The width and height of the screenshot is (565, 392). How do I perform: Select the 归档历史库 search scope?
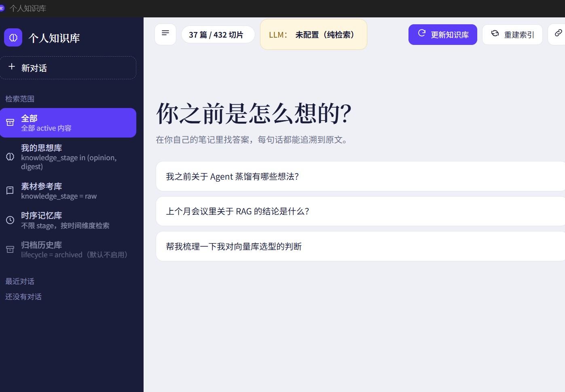68,250
